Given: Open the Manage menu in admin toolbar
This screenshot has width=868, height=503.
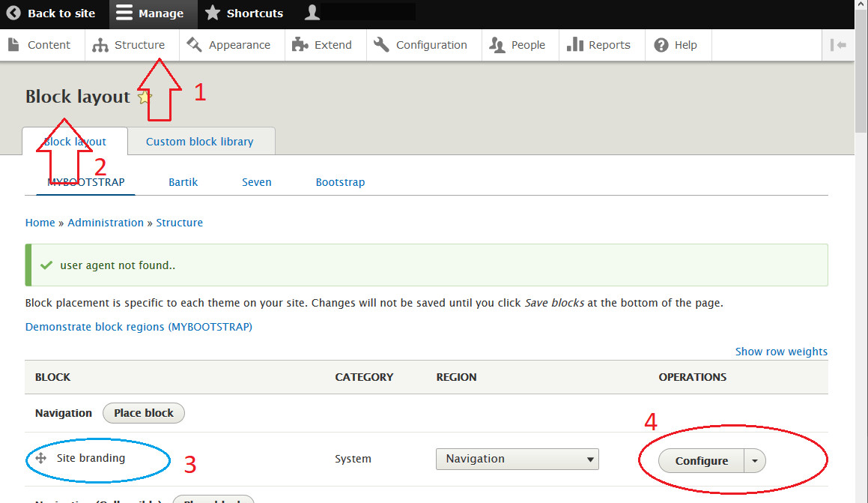Looking at the screenshot, I should click(124, 13).
